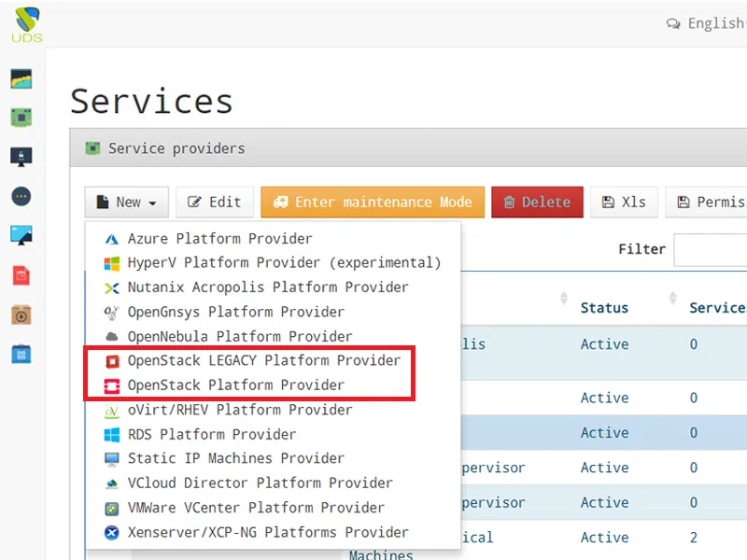Image resolution: width=747 pixels, height=560 pixels.
Task: Select OpenGnsys Platform Provider
Action: click(273, 312)
